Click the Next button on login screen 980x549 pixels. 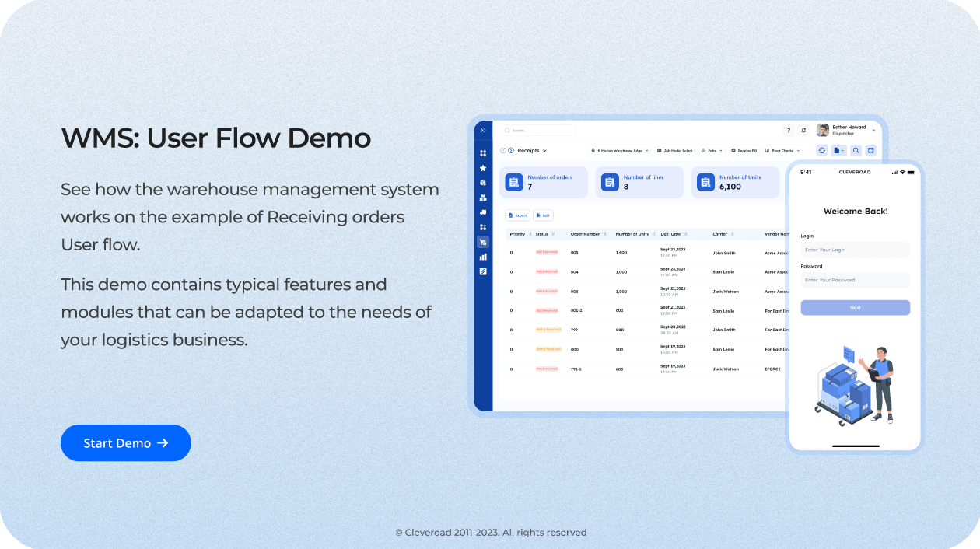(855, 308)
